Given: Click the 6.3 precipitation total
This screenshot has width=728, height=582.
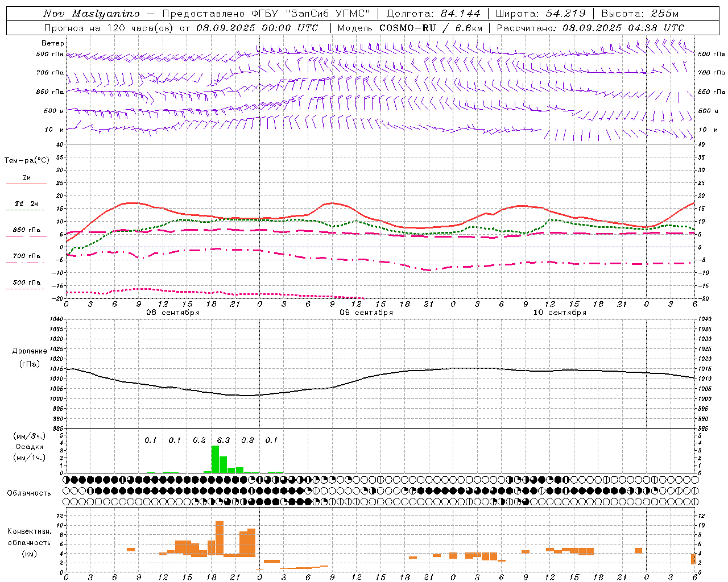Looking at the screenshot, I should point(223,440).
